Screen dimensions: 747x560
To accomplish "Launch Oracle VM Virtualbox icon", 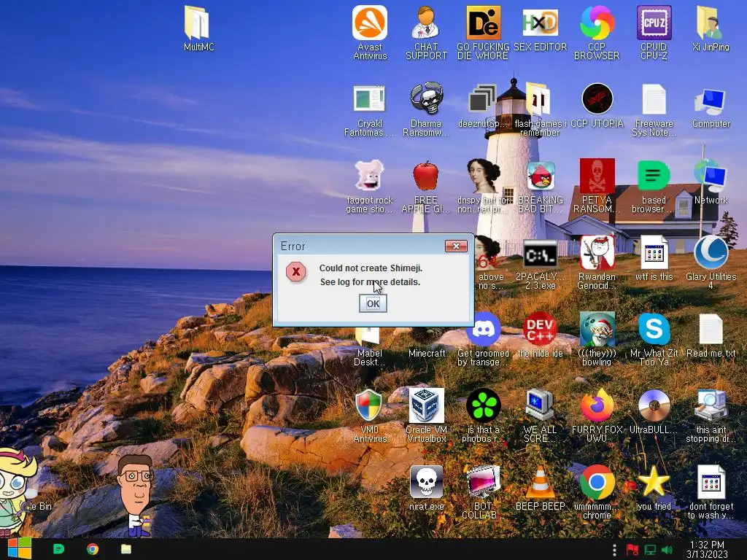I will click(x=426, y=405).
